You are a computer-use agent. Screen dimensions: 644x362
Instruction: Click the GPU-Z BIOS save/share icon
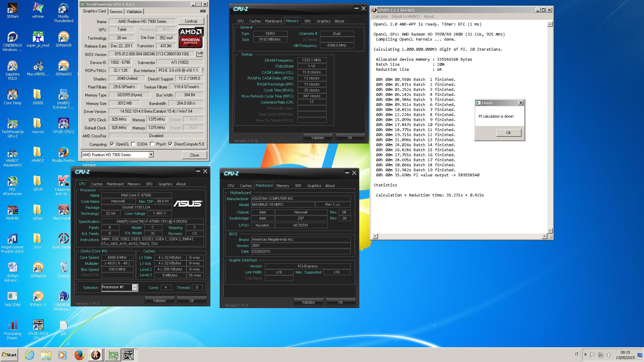[200, 54]
